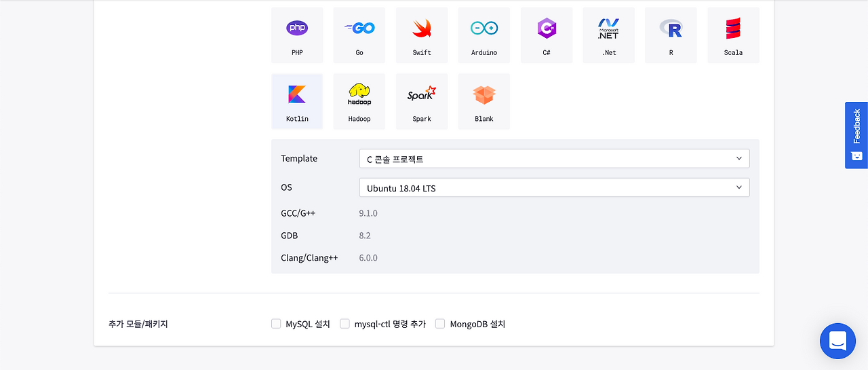Choose the Go language stack
Image resolution: width=868 pixels, height=370 pixels.
pos(359,35)
